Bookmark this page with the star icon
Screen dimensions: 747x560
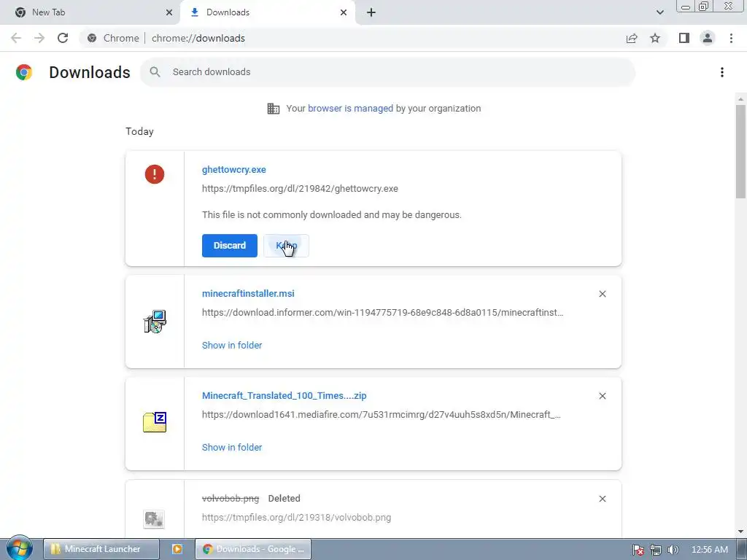pos(655,38)
